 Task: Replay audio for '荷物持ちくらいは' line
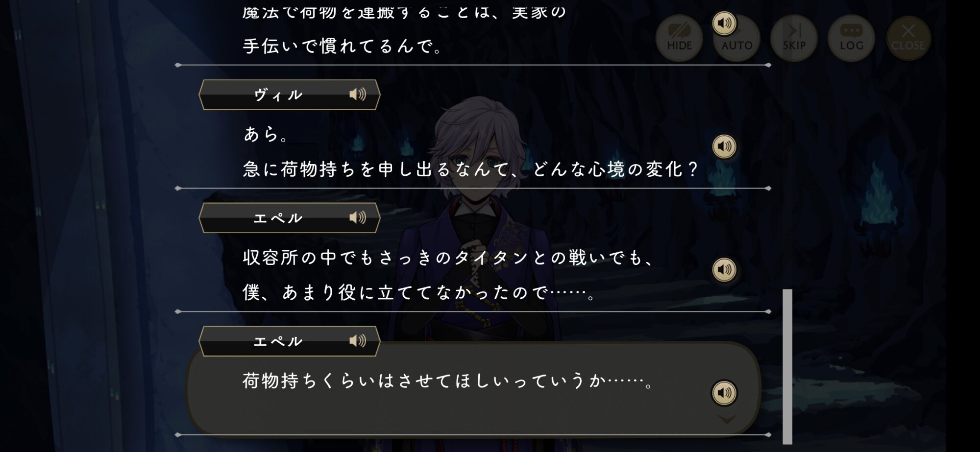pyautogui.click(x=724, y=393)
